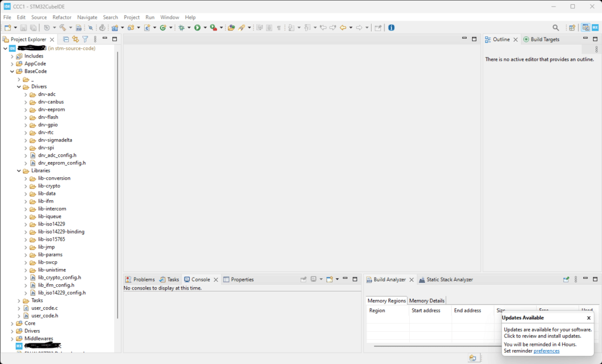This screenshot has height=364, width=602.
Task: Toggle Link with Editor in Project Explorer
Action: click(76, 39)
